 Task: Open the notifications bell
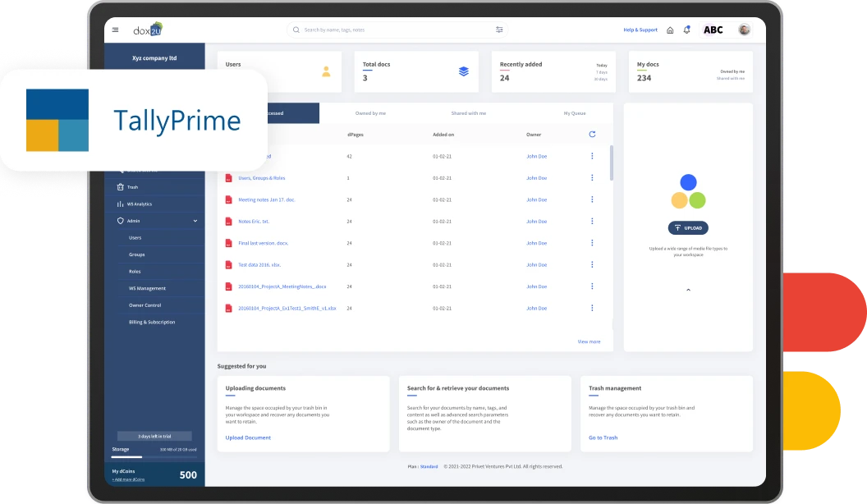coord(687,30)
